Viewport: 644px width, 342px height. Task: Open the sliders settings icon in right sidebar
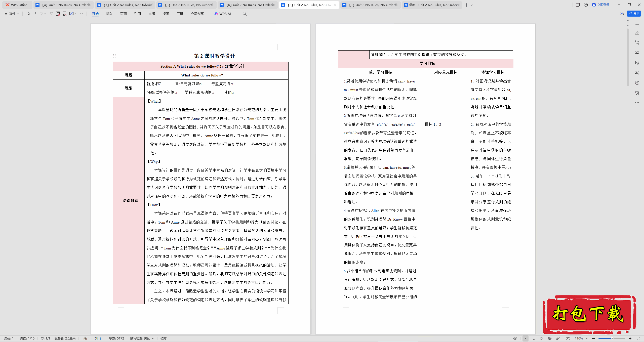(x=637, y=53)
